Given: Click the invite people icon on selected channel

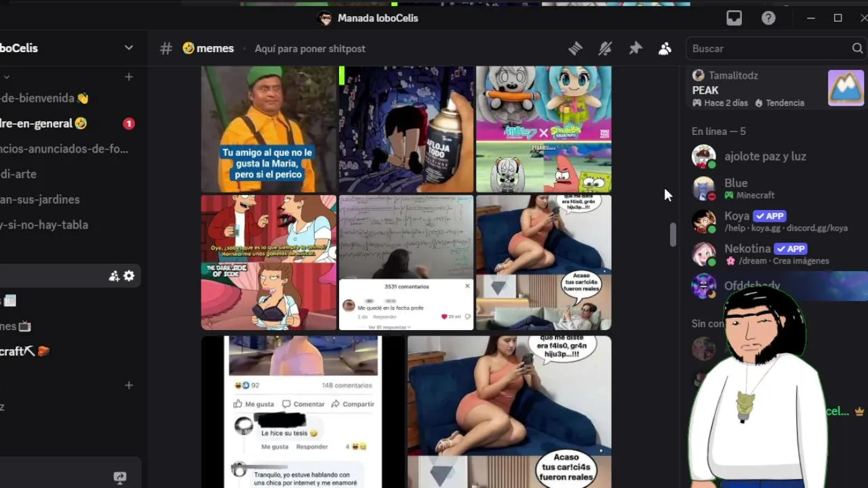Looking at the screenshot, I should [114, 276].
